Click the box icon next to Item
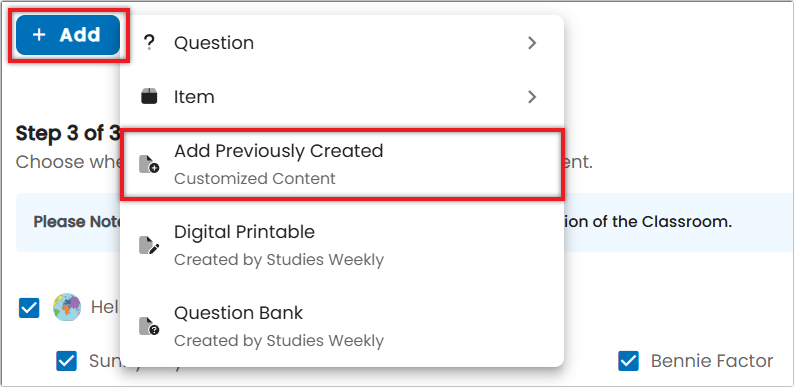 click(x=149, y=96)
